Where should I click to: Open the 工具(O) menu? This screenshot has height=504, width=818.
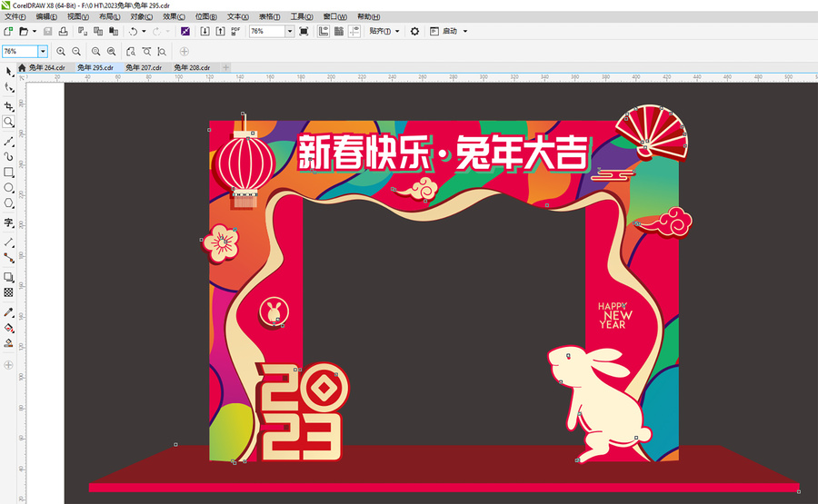tap(302, 16)
